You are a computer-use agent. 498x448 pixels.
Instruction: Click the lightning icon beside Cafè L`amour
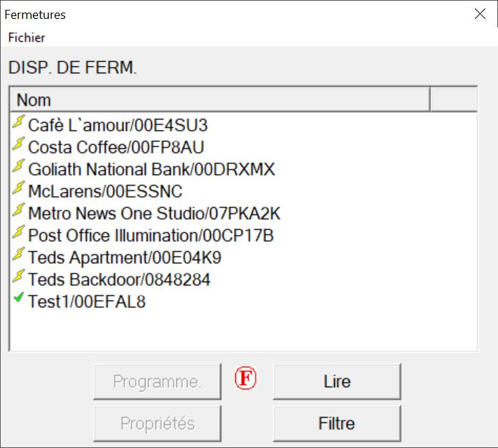(x=18, y=124)
